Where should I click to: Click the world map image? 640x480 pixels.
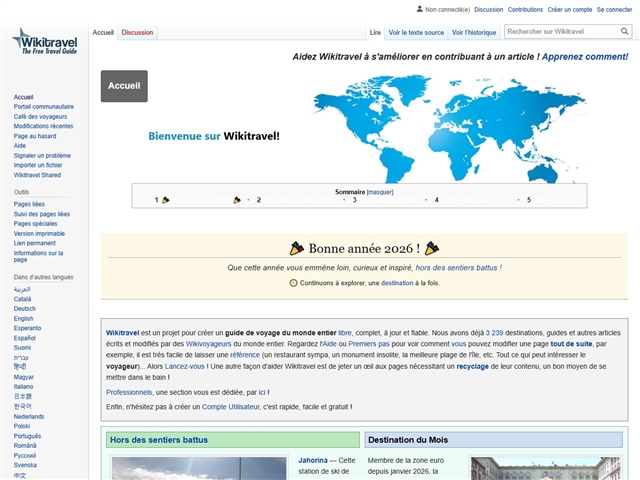tap(450, 129)
